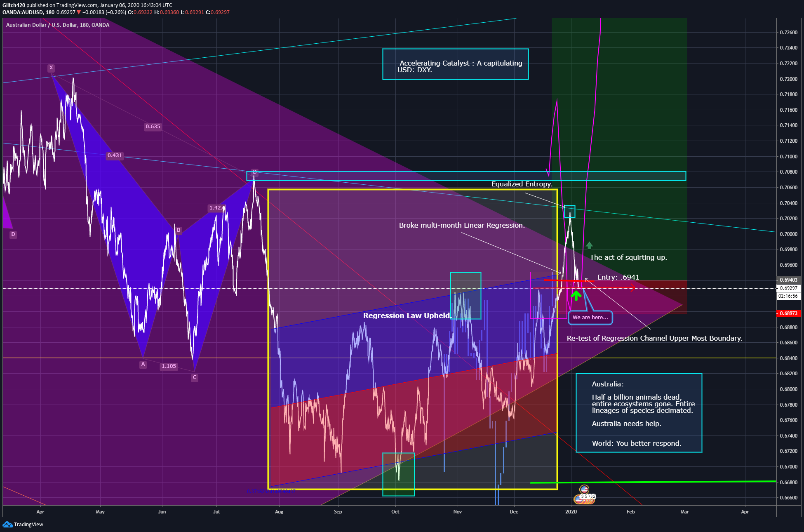
Task: Select the Re-test of Regression Channel annotation
Action: click(655, 339)
